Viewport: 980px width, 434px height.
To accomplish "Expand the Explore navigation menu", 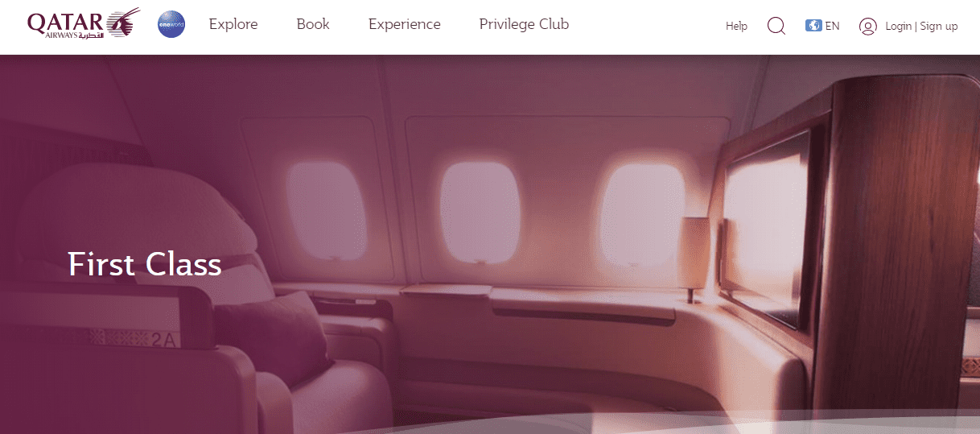I will (233, 24).
